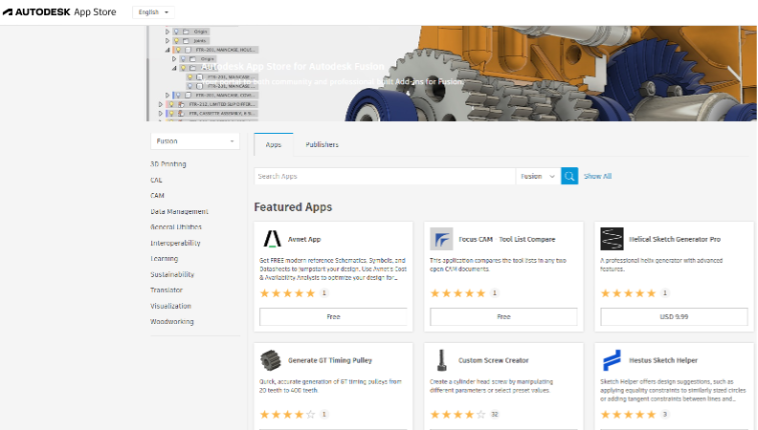Click the Custom Screw Creator screw icon
Viewport: 758px width, 430px height.
[x=441, y=359]
